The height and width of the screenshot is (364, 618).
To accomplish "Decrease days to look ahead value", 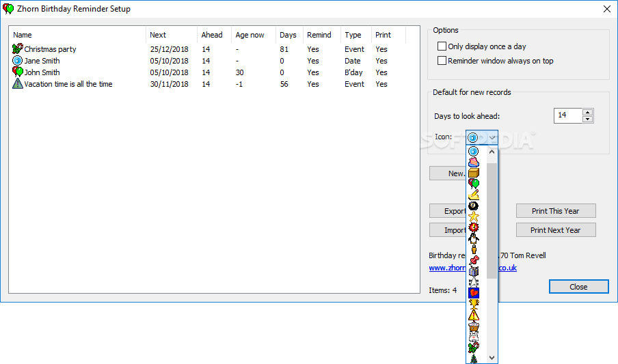I will click(588, 119).
